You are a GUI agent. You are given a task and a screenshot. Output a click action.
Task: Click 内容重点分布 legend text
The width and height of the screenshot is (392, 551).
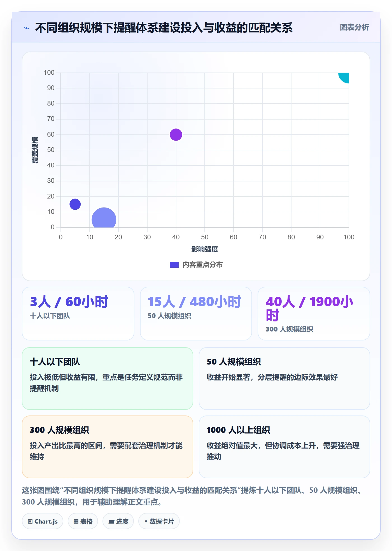click(203, 265)
